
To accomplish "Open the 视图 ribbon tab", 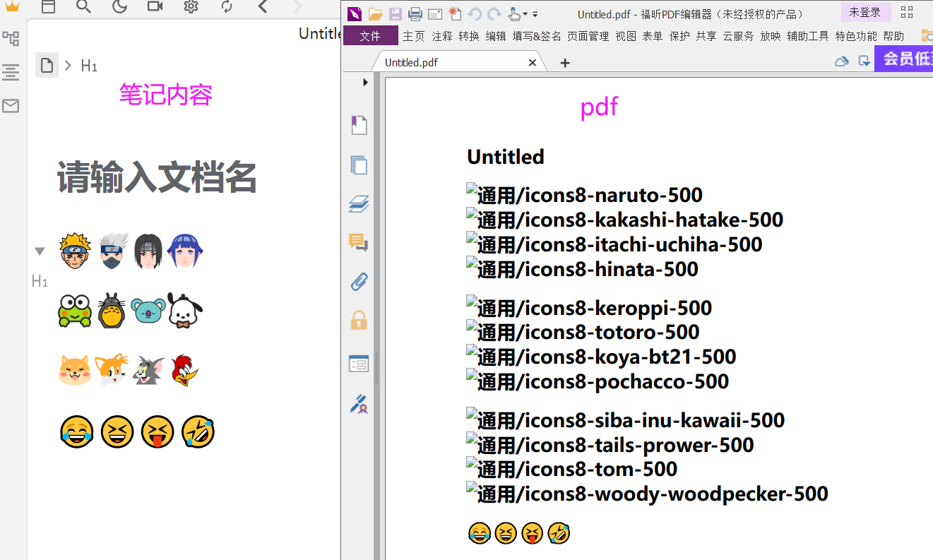I will tap(626, 36).
